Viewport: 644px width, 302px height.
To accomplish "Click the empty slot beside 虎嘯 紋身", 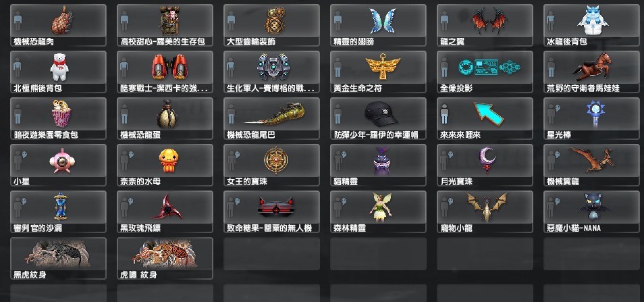I will [271, 259].
